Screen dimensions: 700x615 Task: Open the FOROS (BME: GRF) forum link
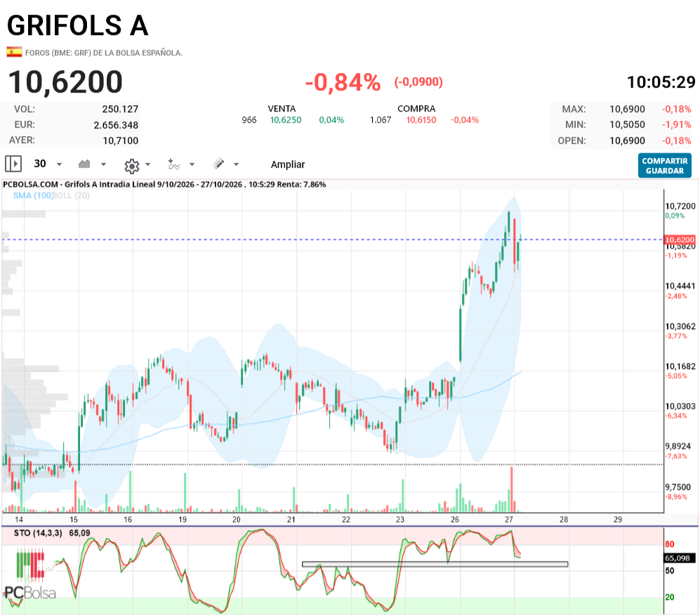point(104,53)
